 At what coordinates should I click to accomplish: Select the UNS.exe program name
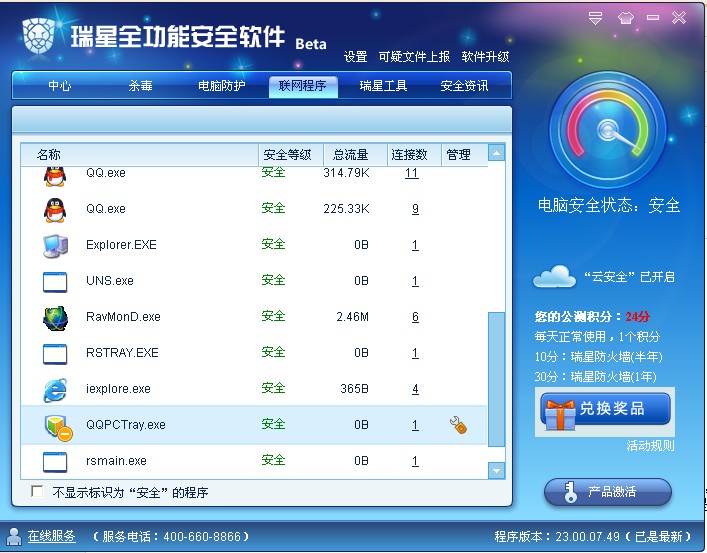click(x=110, y=281)
